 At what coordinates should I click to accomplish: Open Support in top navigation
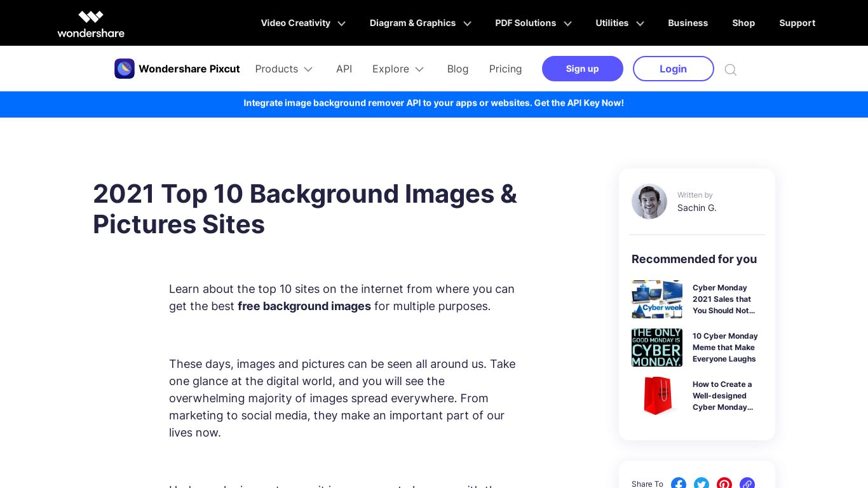(x=797, y=23)
